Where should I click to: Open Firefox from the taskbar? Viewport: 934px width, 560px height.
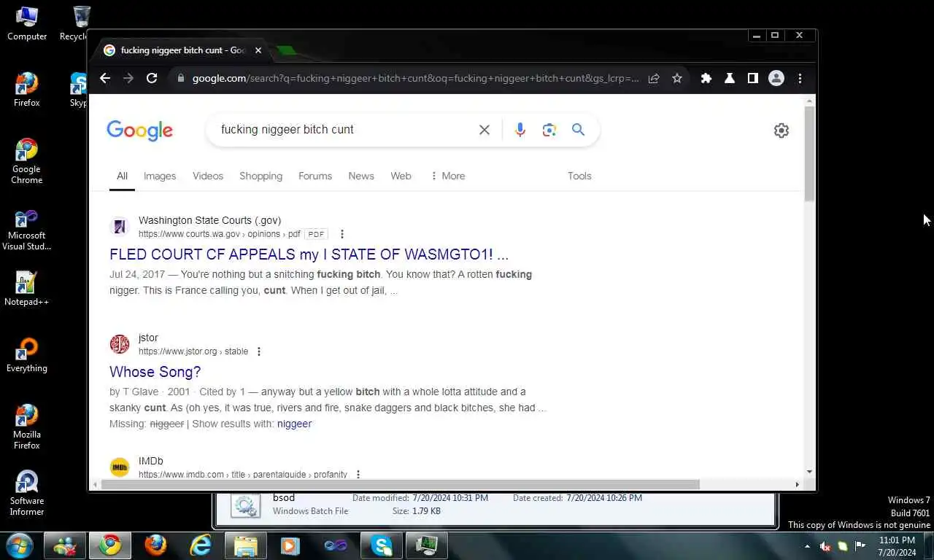click(155, 545)
